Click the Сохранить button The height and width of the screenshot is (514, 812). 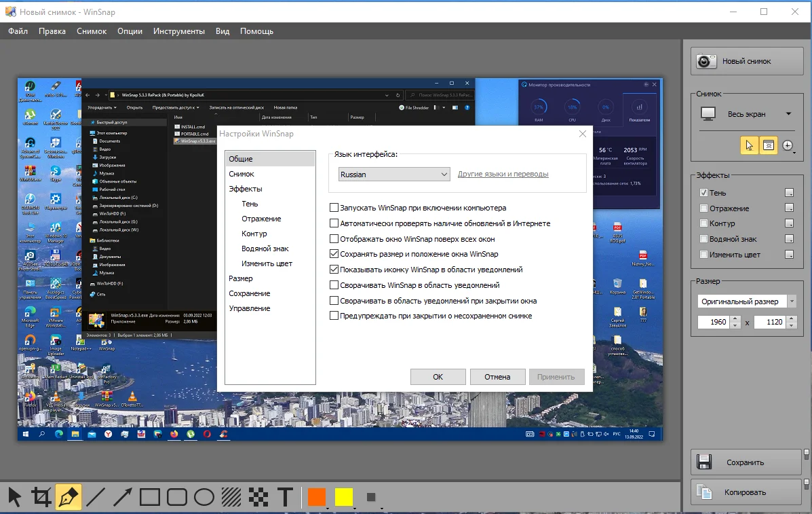coord(746,462)
